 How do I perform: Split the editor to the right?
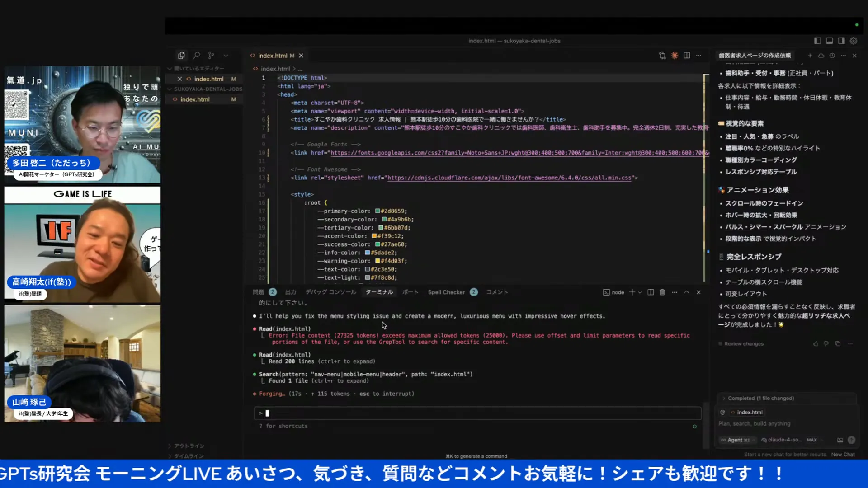coord(687,55)
